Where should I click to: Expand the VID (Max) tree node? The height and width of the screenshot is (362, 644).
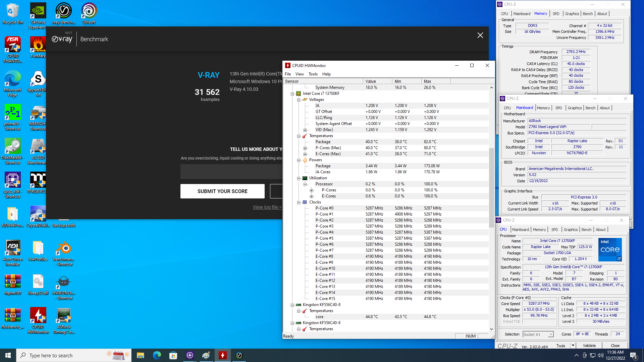click(x=305, y=130)
